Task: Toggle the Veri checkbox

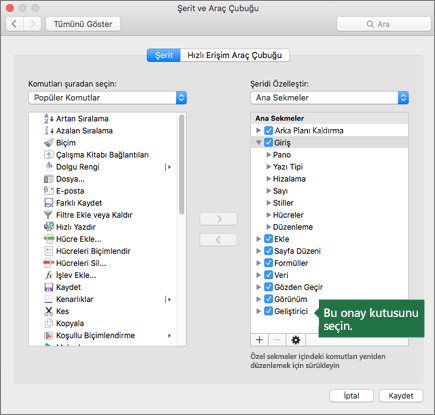Action: click(x=268, y=275)
